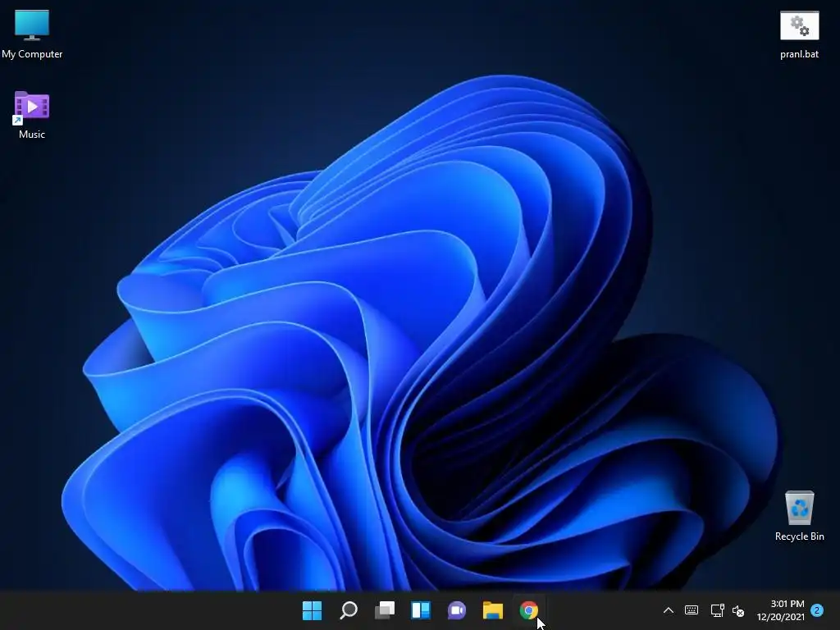Click the muted volume tray icon
The image size is (840, 630).
pos(738,610)
